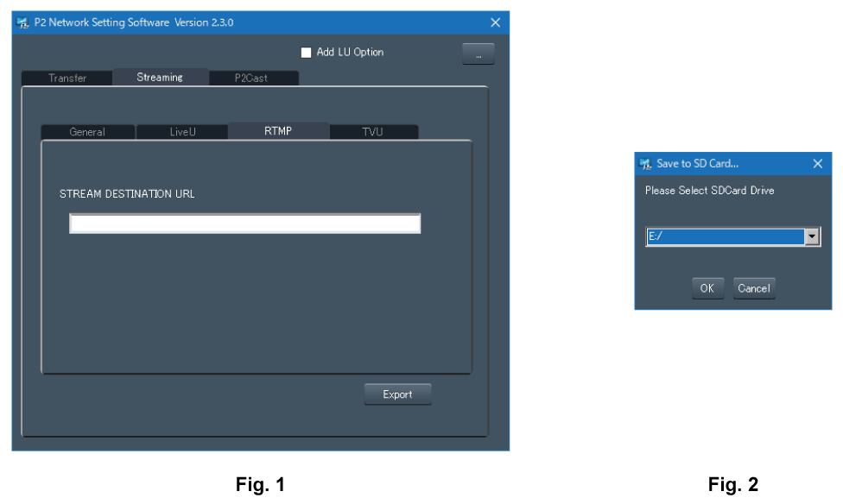Image resolution: width=843 pixels, height=504 pixels.
Task: Expand the SD card drive dropdown arrow
Action: pos(811,237)
